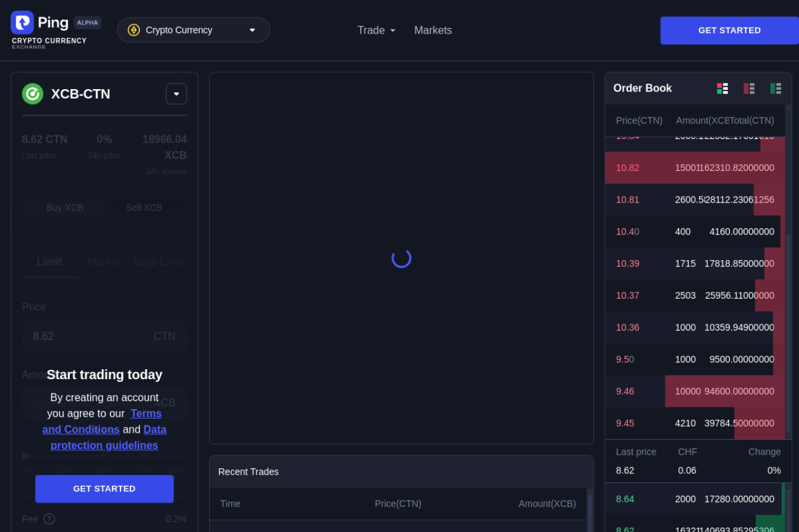Switch to Sell XCB side
Image resolution: width=799 pixels, height=532 pixels.
point(144,208)
